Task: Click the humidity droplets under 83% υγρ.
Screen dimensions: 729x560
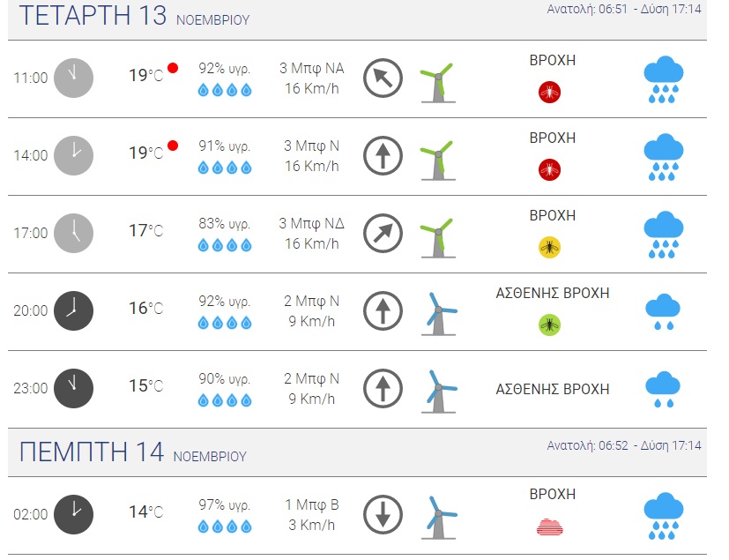Action: (224, 245)
